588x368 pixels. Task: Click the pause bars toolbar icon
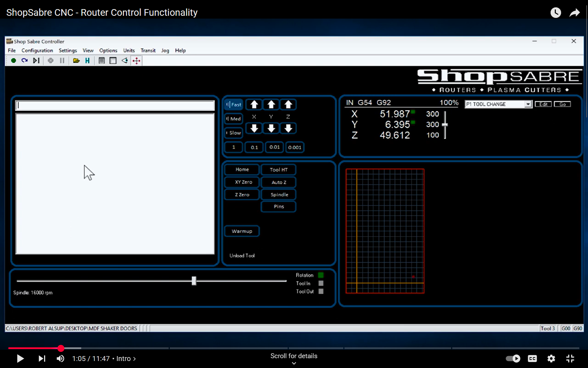pyautogui.click(x=62, y=61)
